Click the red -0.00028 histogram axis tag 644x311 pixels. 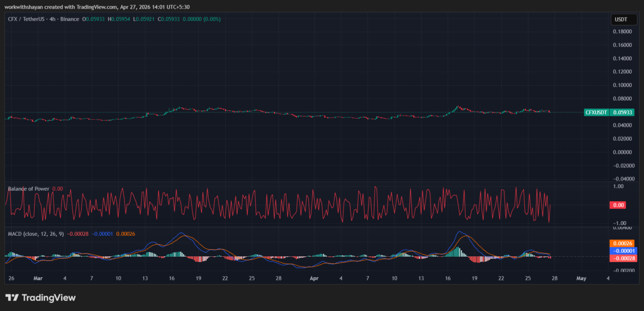(623, 258)
